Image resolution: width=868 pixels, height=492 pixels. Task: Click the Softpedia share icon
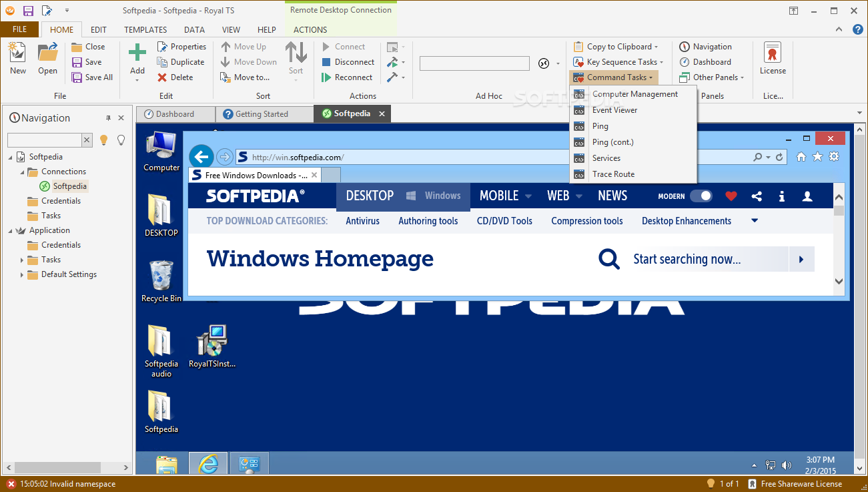pyautogui.click(x=757, y=196)
